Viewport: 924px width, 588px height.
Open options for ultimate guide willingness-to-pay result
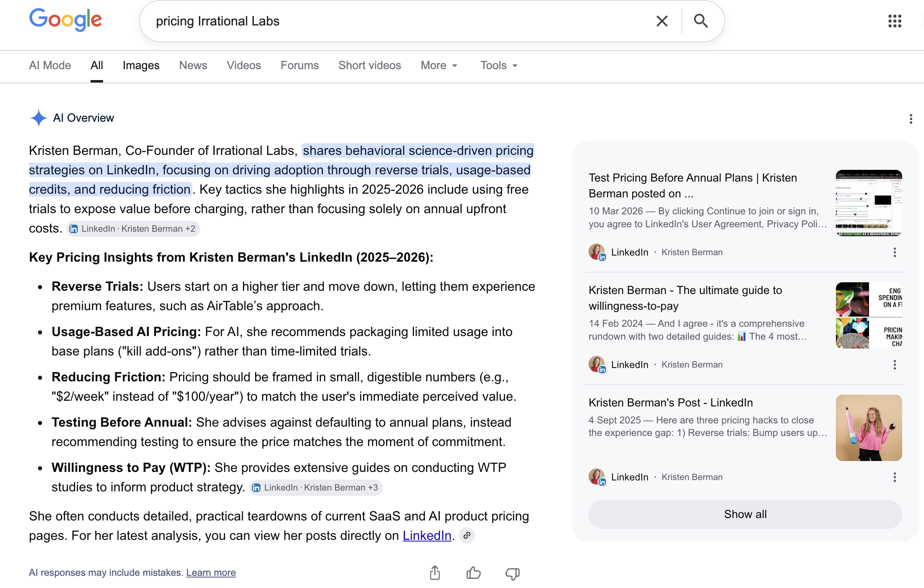[894, 365]
